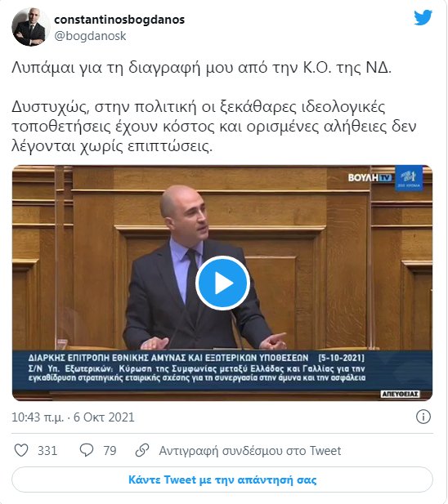This screenshot has height=504, width=448.
Task: Click Κάντε Tweet με την απάντησή σας button
Action: point(222,479)
